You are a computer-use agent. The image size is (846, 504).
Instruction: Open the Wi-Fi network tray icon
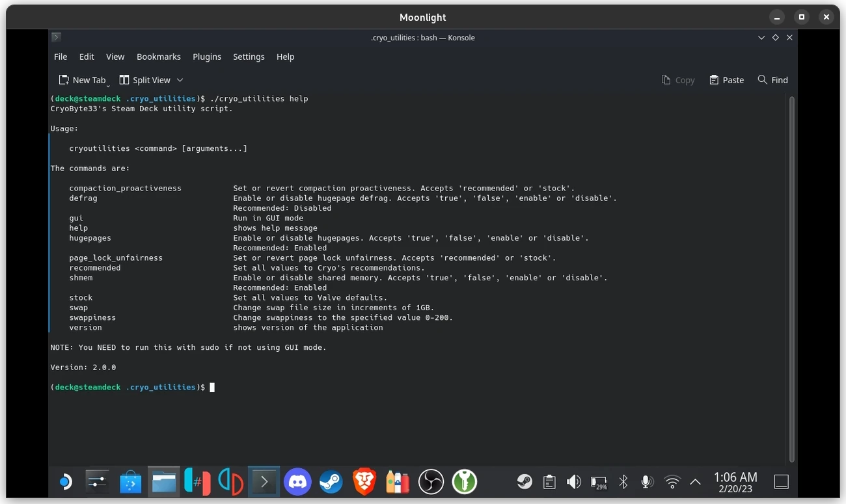coord(672,482)
